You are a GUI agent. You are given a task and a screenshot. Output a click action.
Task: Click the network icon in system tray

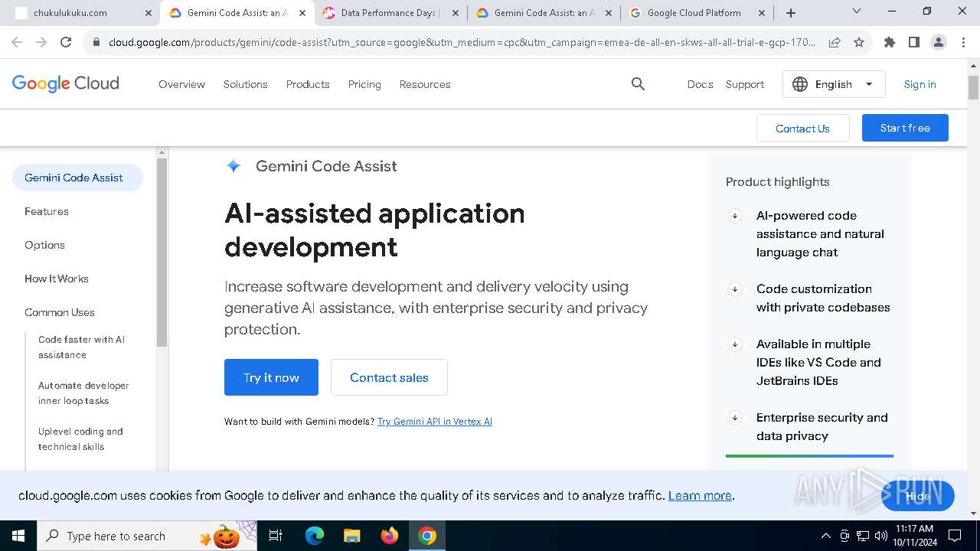(x=862, y=536)
